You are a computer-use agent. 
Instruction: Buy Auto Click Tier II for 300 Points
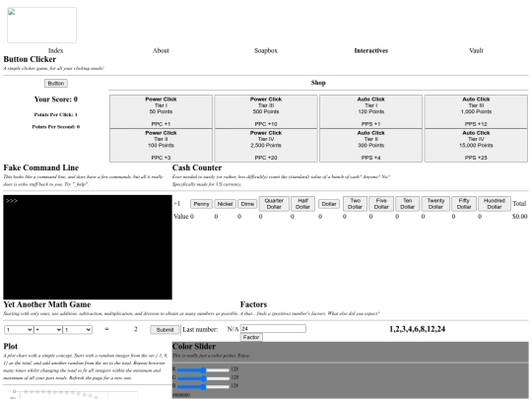[x=370, y=145]
